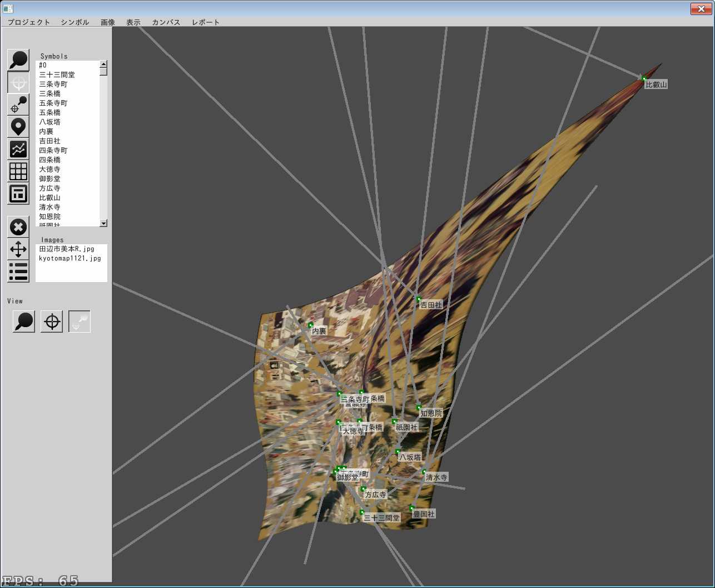
Task: Open the レポート menu
Action: point(206,22)
